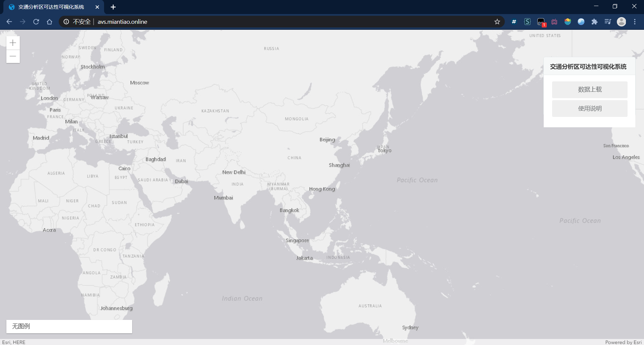Open extension with red badge 1
Image resolution: width=644 pixels, height=345 pixels.
click(541, 22)
